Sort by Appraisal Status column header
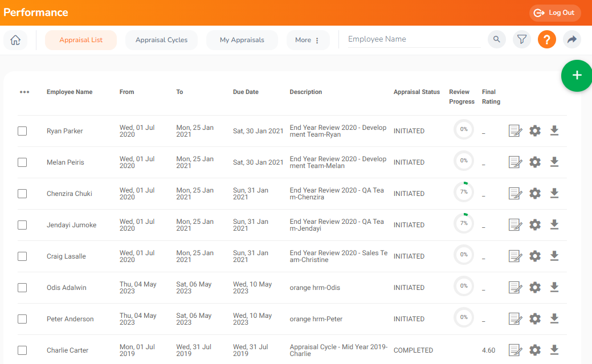Viewport: 592px width, 364px height. [417, 92]
